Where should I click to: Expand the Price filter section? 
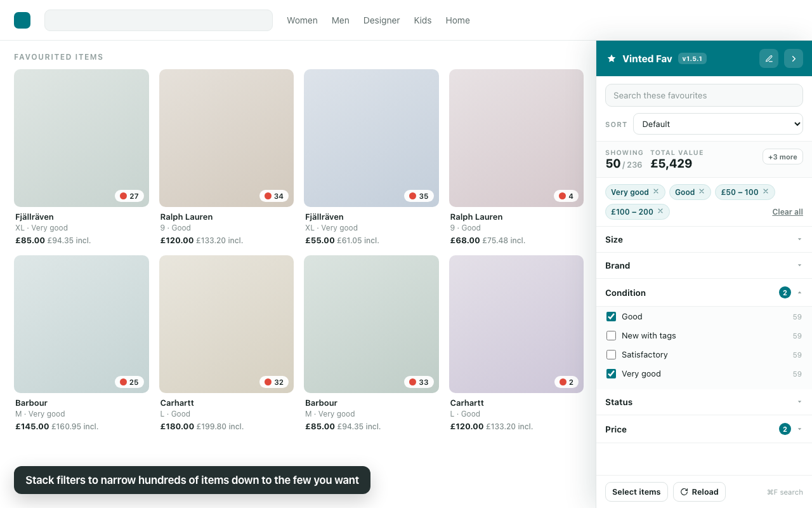(704, 429)
